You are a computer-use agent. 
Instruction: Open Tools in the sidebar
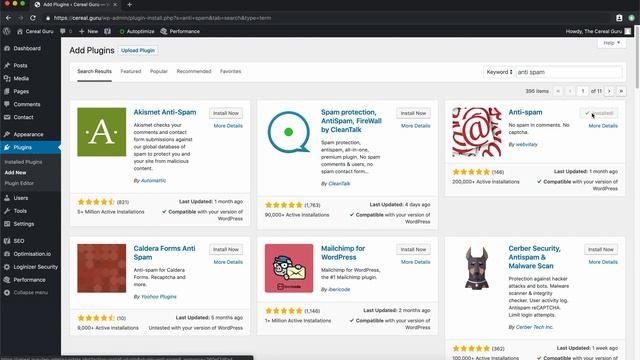click(x=20, y=211)
